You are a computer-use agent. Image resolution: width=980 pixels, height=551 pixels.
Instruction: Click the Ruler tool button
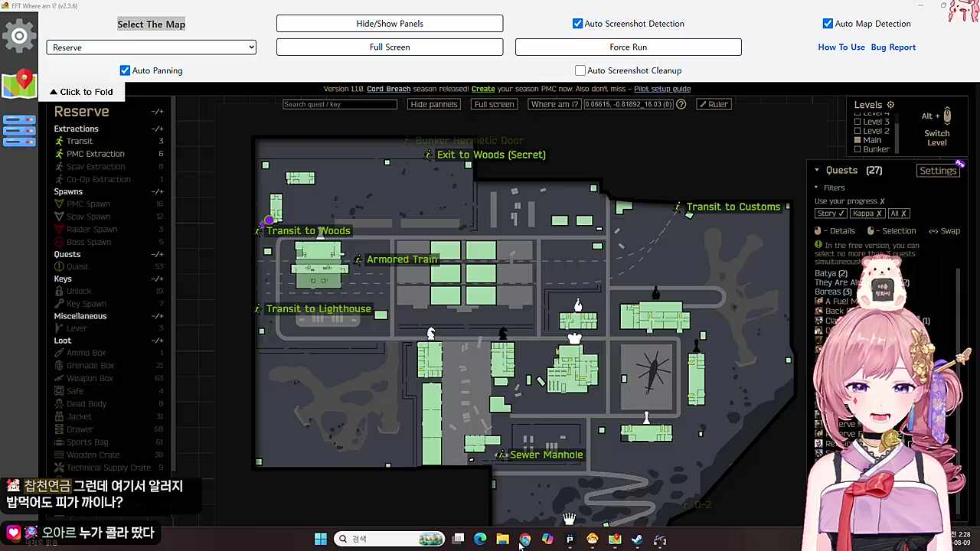[713, 104]
